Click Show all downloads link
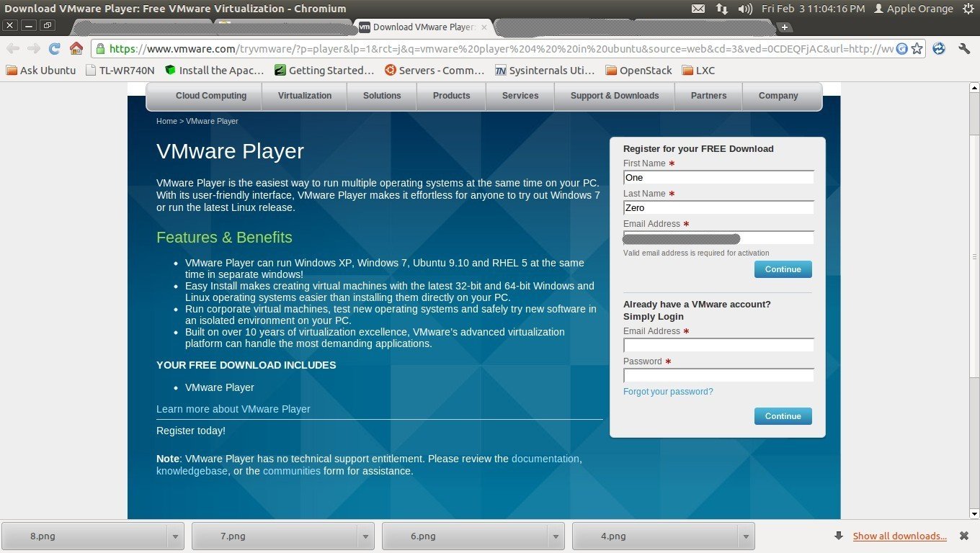The image size is (980, 553). (899, 536)
